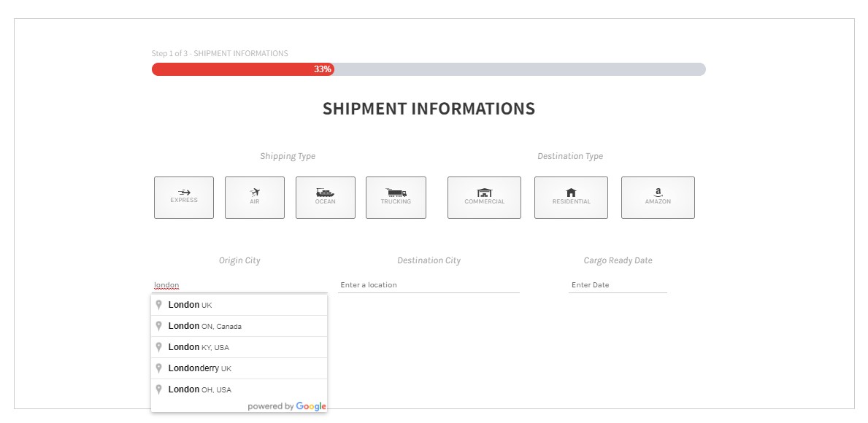Focus the Destination City location field
868x423 pixels.
click(x=429, y=284)
